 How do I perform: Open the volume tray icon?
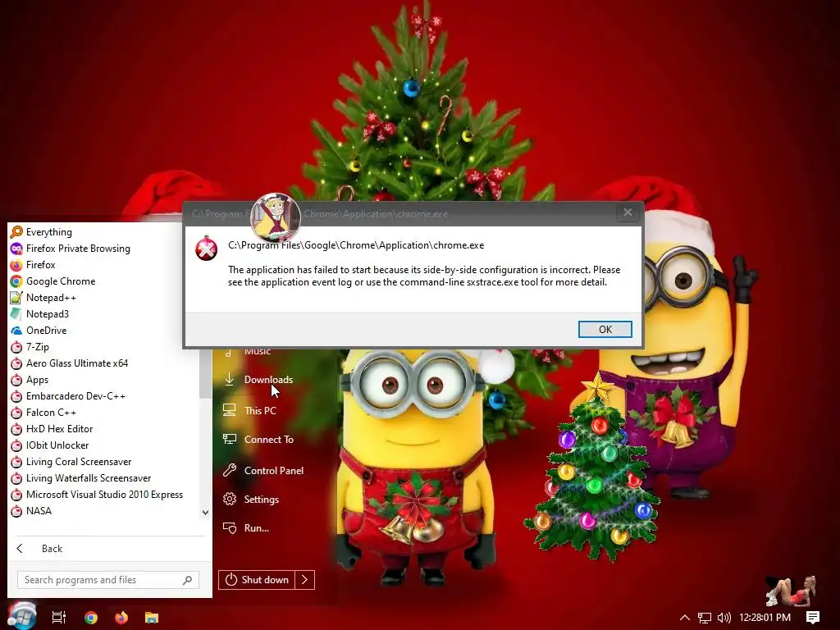(x=724, y=618)
